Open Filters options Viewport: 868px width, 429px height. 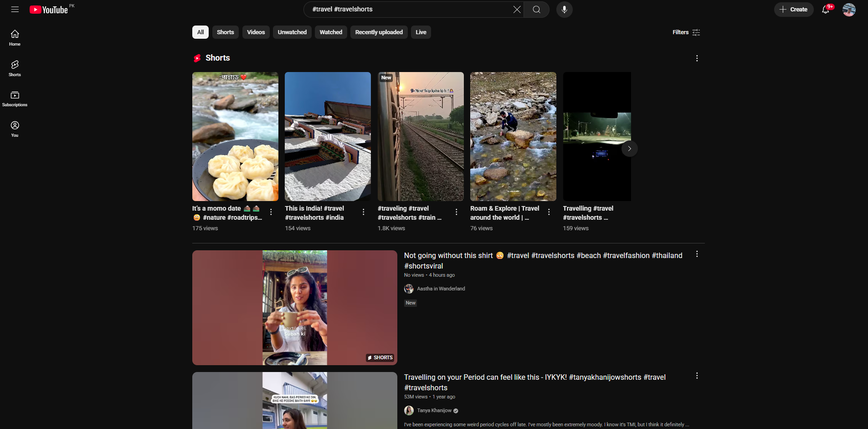point(686,32)
